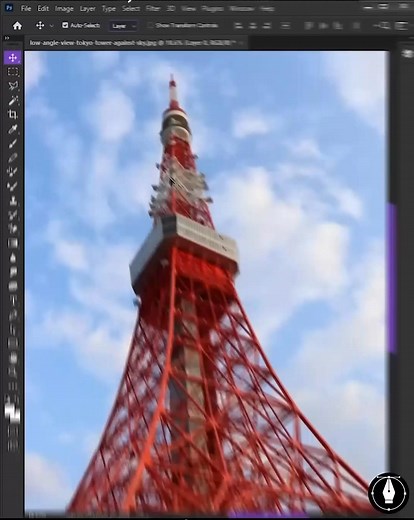Open the Select menu
Image resolution: width=414 pixels, height=520 pixels.
pos(131,8)
